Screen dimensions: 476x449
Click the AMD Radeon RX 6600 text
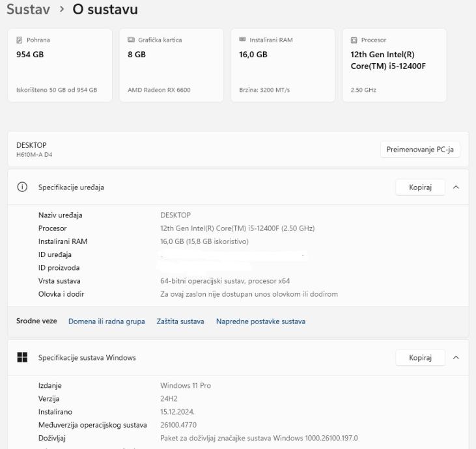[x=159, y=90]
